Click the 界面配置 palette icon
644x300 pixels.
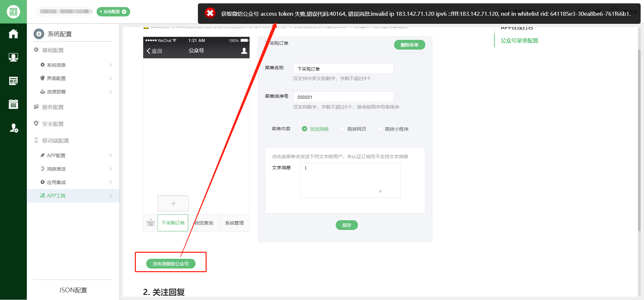(x=43, y=78)
